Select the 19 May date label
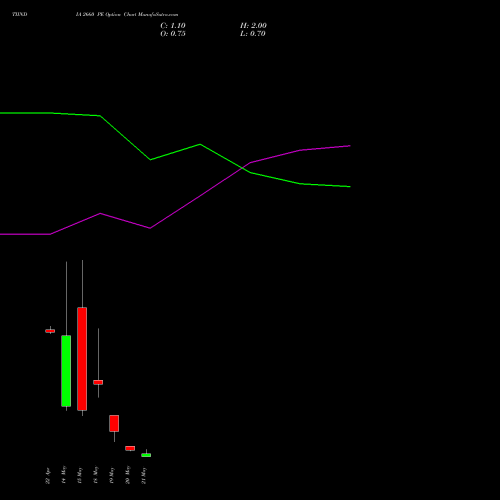The width and height of the screenshot is (500, 500). (112, 475)
